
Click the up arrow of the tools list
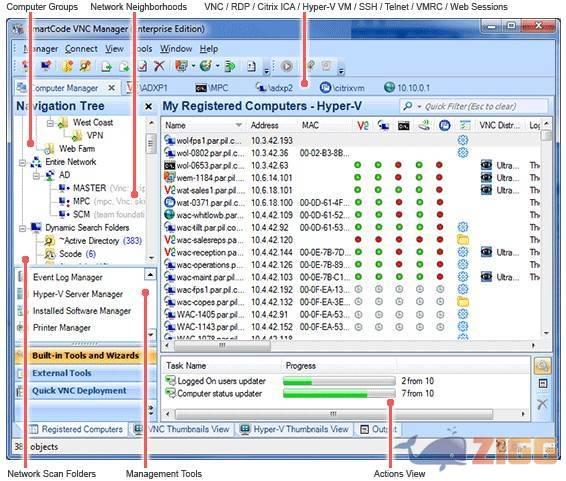(x=150, y=275)
